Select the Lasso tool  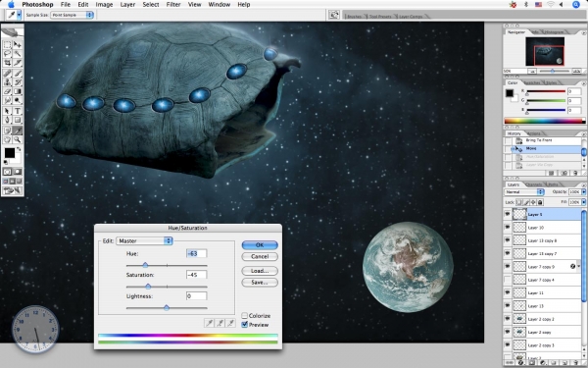tap(7, 54)
